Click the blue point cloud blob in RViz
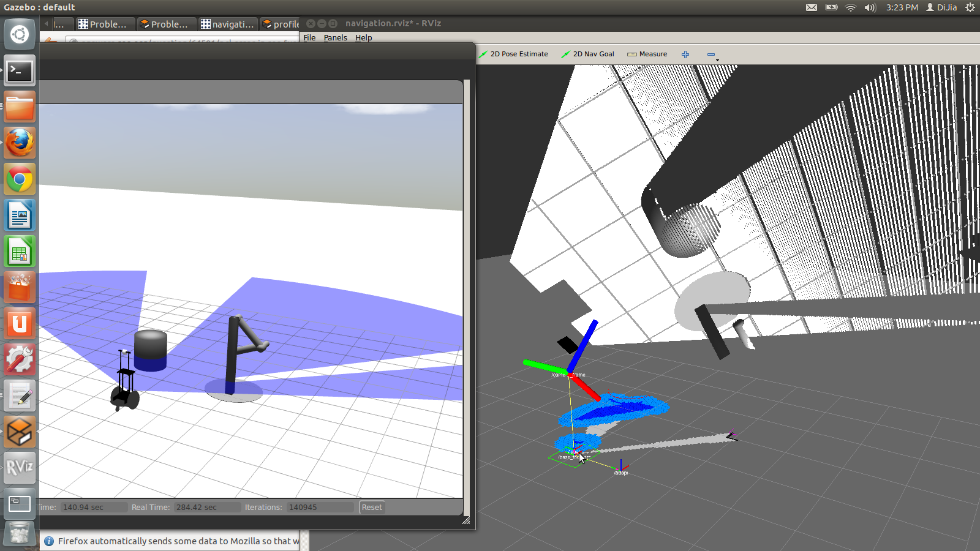 [x=613, y=410]
